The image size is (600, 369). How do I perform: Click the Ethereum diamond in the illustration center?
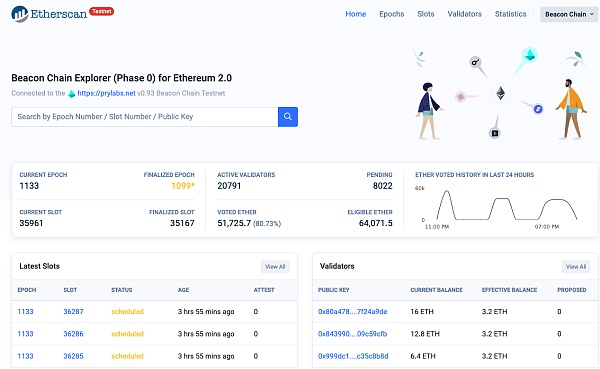tap(501, 93)
